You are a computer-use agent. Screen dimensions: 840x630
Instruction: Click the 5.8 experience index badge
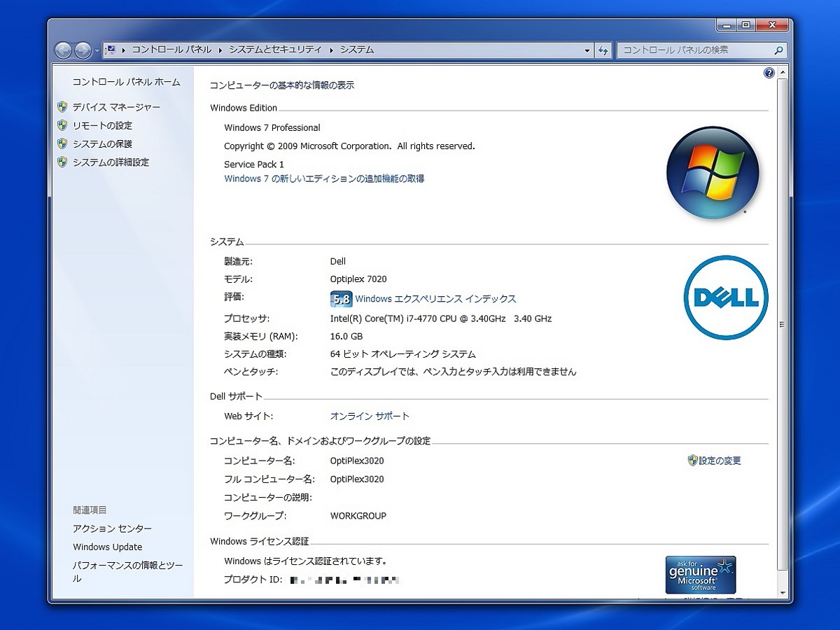tap(341, 299)
